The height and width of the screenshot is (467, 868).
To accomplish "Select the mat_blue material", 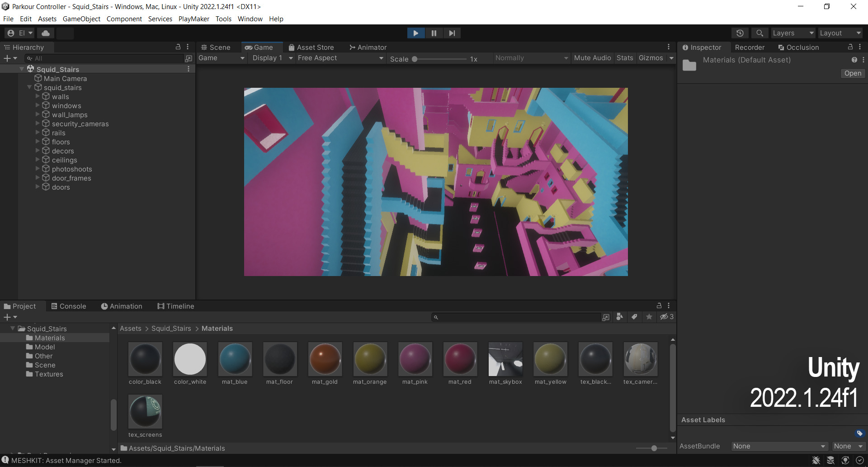I will pyautogui.click(x=235, y=363).
